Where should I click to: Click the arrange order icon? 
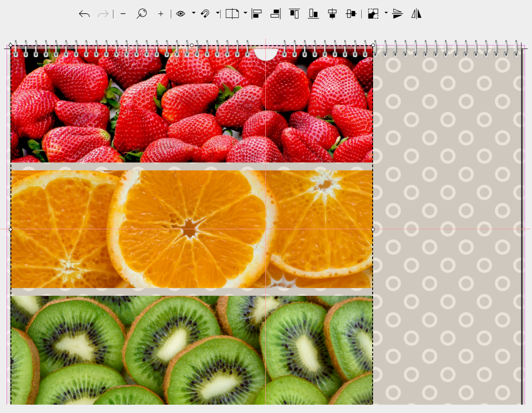pos(373,14)
